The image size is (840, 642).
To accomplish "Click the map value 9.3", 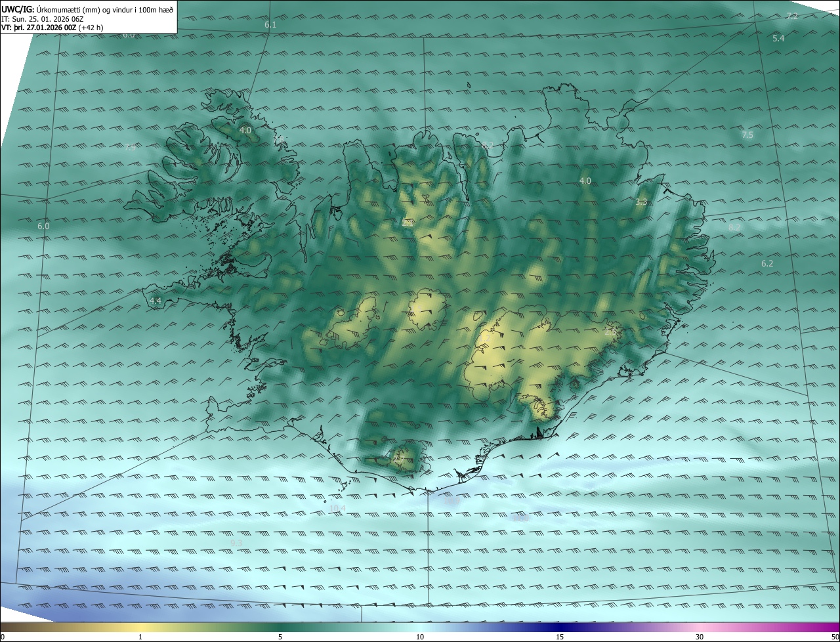I will click(x=237, y=543).
